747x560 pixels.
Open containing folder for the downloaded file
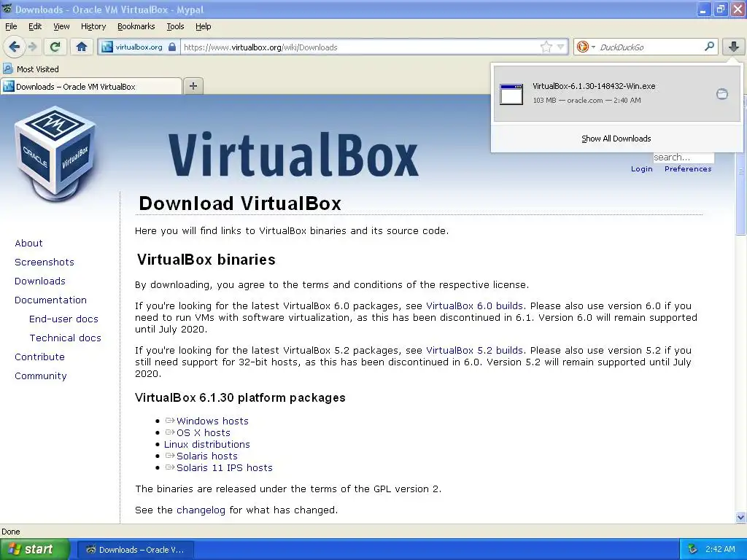[x=722, y=94]
